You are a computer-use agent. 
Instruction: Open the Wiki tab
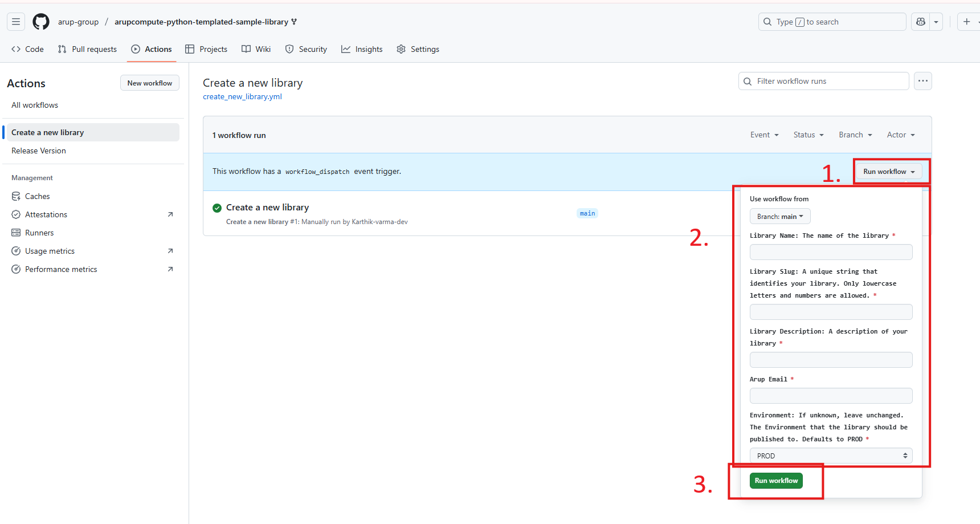[x=256, y=49]
